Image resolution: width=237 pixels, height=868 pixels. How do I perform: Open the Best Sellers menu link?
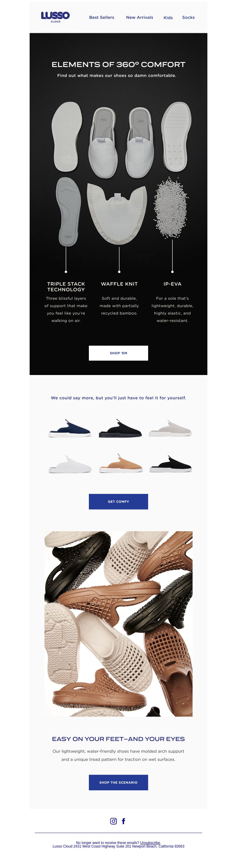coord(102,17)
